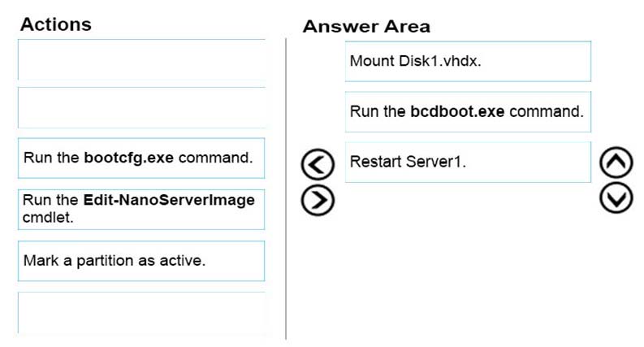Select 'Run the bootcfg.exe command' action
This screenshot has height=347, width=644.
point(141,158)
